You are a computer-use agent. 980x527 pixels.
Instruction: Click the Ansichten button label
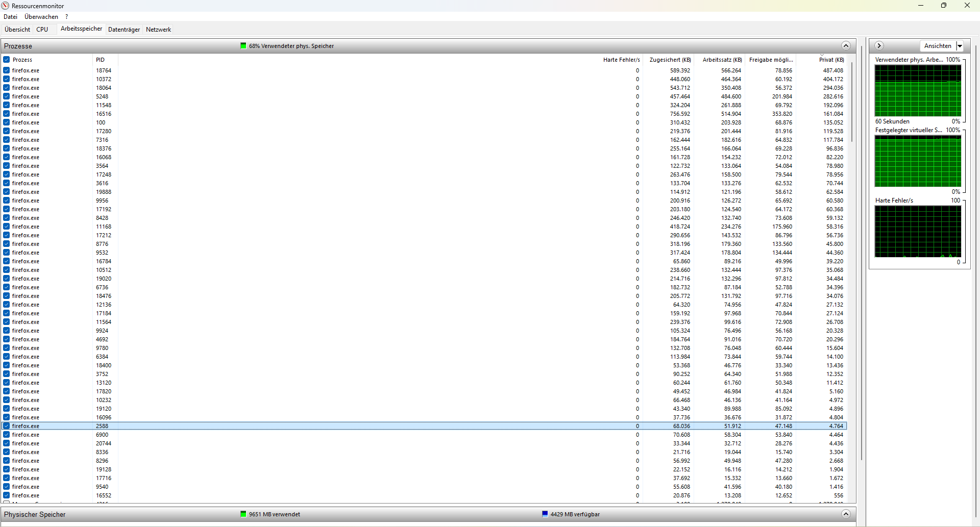(938, 46)
